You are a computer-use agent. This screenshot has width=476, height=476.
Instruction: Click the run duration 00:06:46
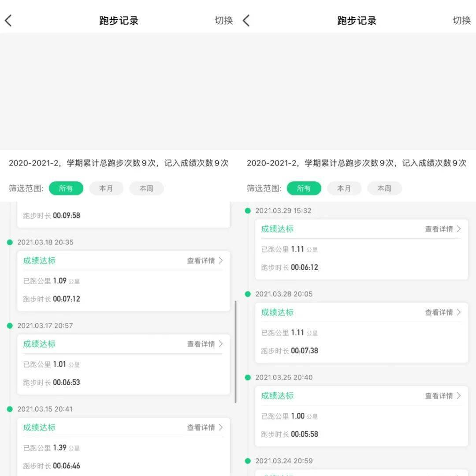(67, 466)
